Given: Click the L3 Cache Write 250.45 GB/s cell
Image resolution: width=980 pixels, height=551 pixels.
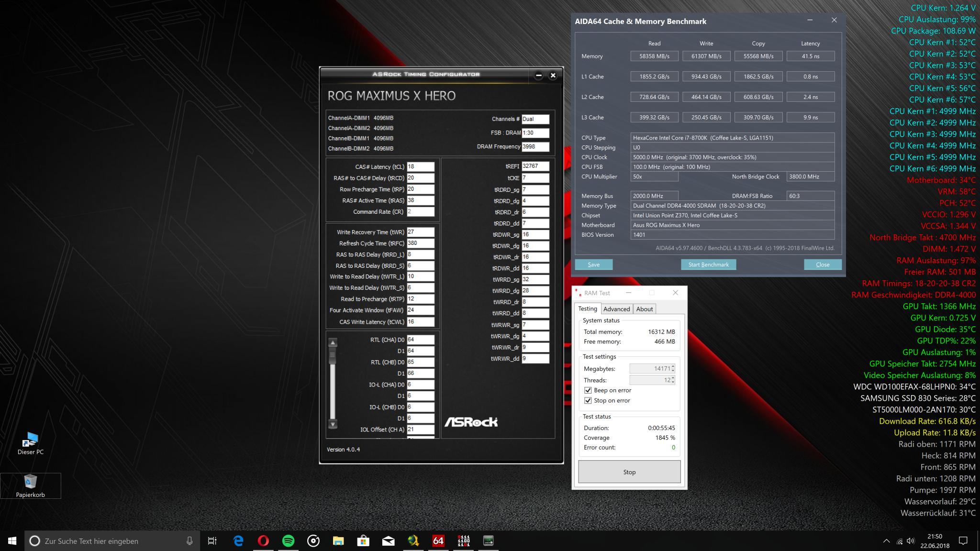Looking at the screenshot, I should tap(706, 117).
